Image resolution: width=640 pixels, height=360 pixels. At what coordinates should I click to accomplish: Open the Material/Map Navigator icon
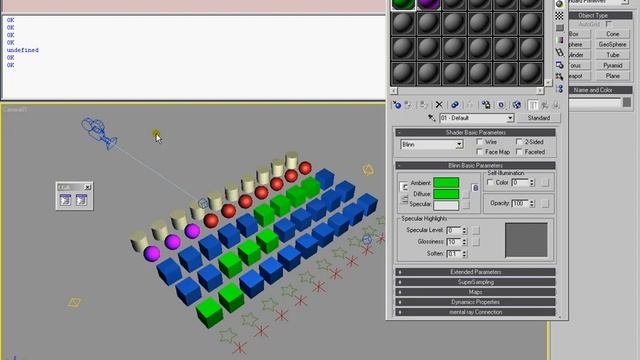coord(559,88)
